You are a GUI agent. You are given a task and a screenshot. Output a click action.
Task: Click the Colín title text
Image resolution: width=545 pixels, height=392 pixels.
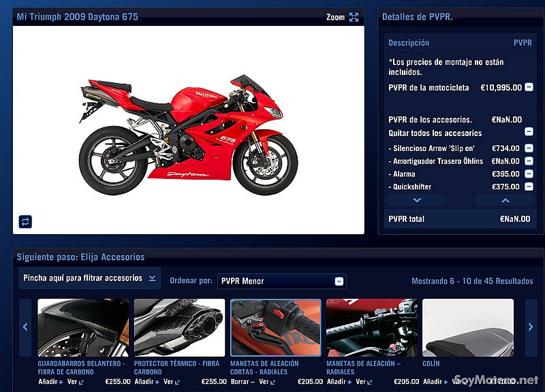click(x=431, y=363)
